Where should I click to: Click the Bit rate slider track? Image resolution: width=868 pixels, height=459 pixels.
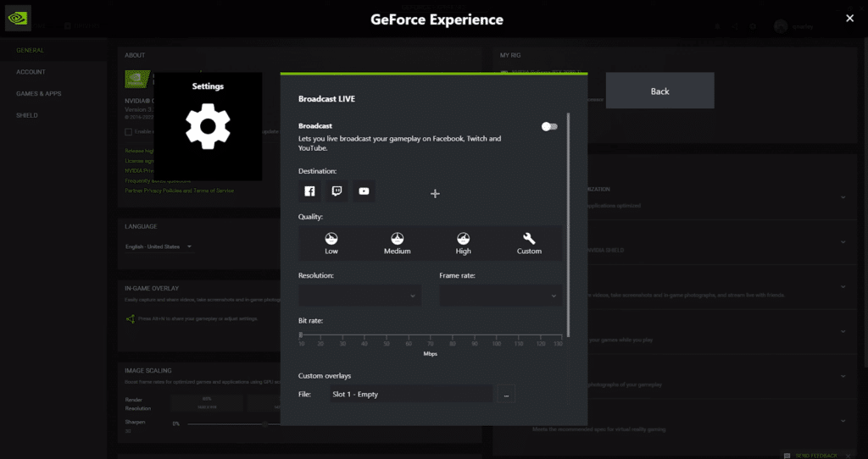point(431,335)
